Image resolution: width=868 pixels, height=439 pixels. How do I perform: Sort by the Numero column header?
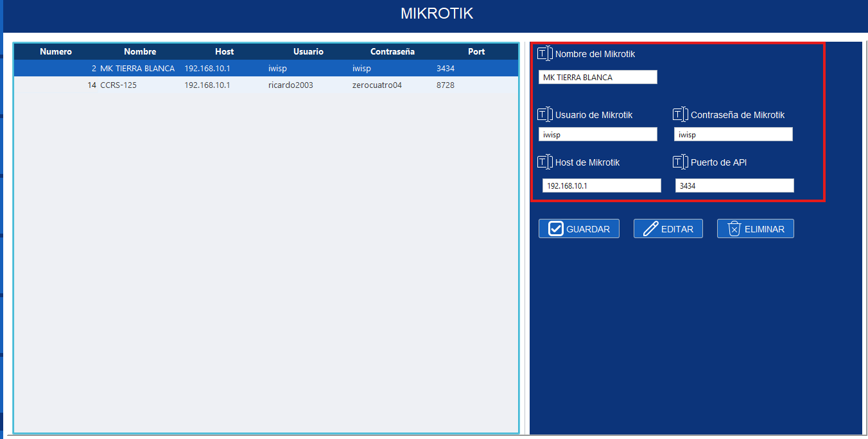(x=56, y=51)
